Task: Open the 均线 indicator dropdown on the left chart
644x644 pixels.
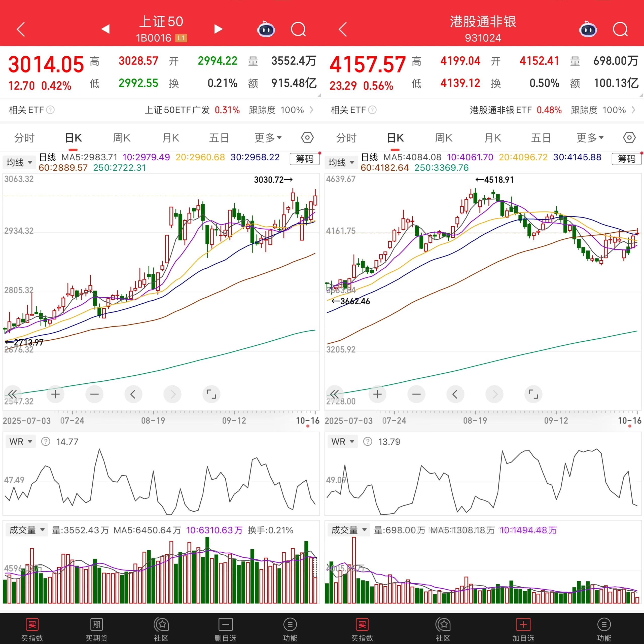Action: [x=19, y=162]
